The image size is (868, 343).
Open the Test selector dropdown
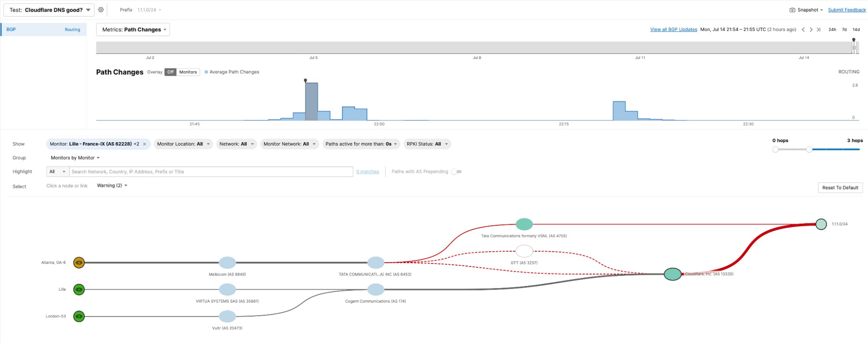(x=49, y=10)
